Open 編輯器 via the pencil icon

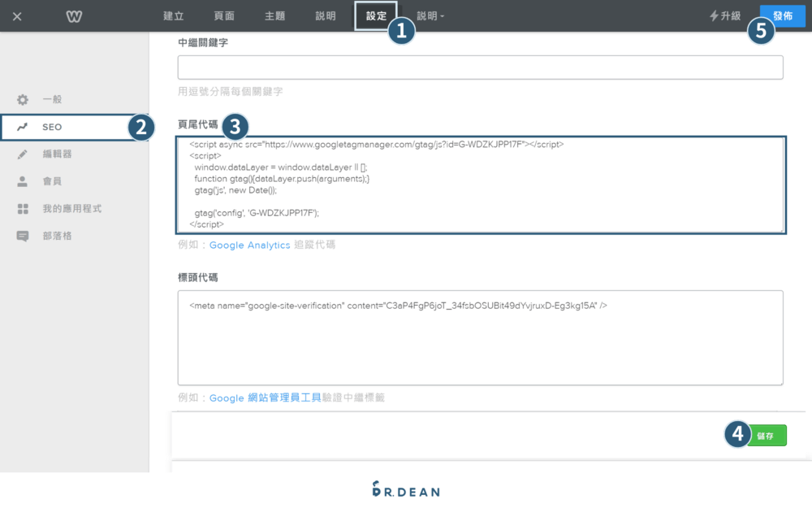point(22,154)
